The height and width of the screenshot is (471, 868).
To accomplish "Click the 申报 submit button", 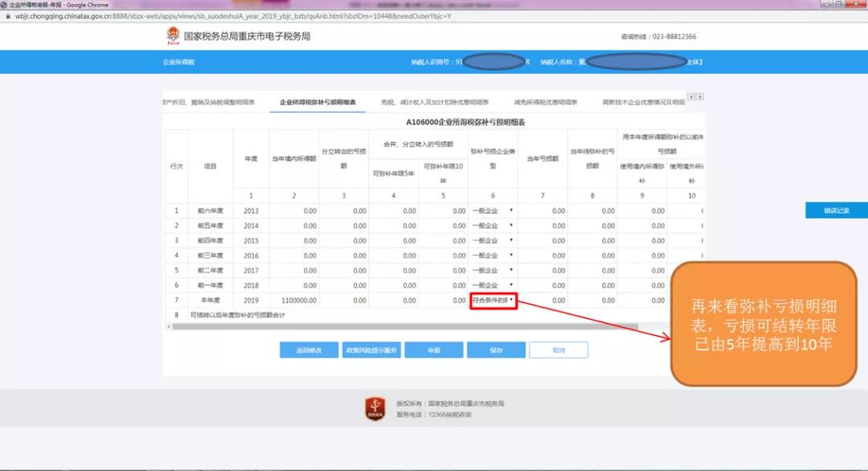I will [434, 350].
